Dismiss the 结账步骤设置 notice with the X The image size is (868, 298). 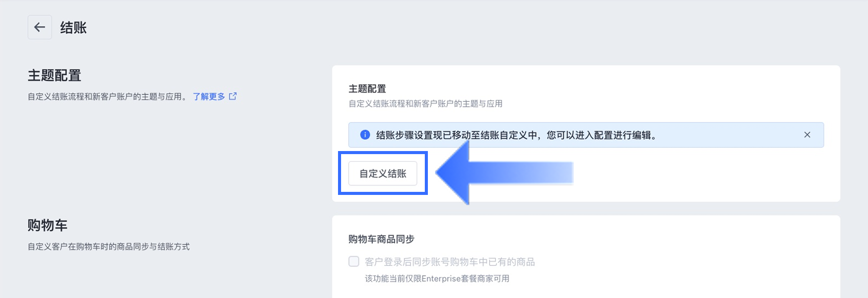(807, 135)
